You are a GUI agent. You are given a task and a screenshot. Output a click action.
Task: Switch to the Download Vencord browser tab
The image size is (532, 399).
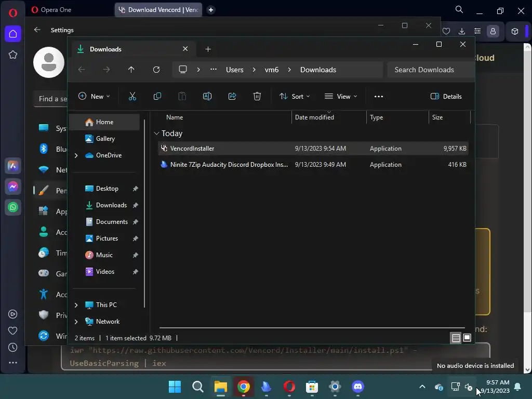(158, 10)
